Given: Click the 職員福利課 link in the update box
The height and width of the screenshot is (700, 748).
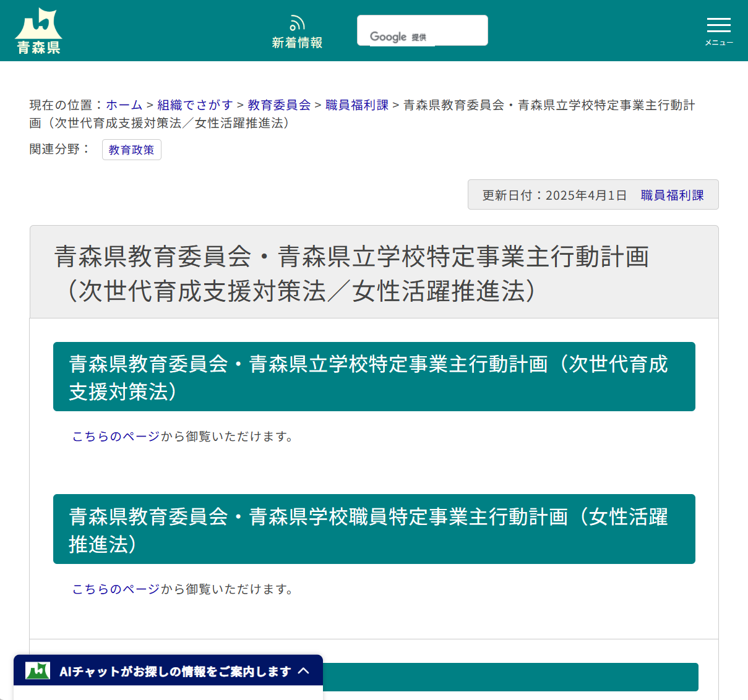Looking at the screenshot, I should tap(672, 195).
